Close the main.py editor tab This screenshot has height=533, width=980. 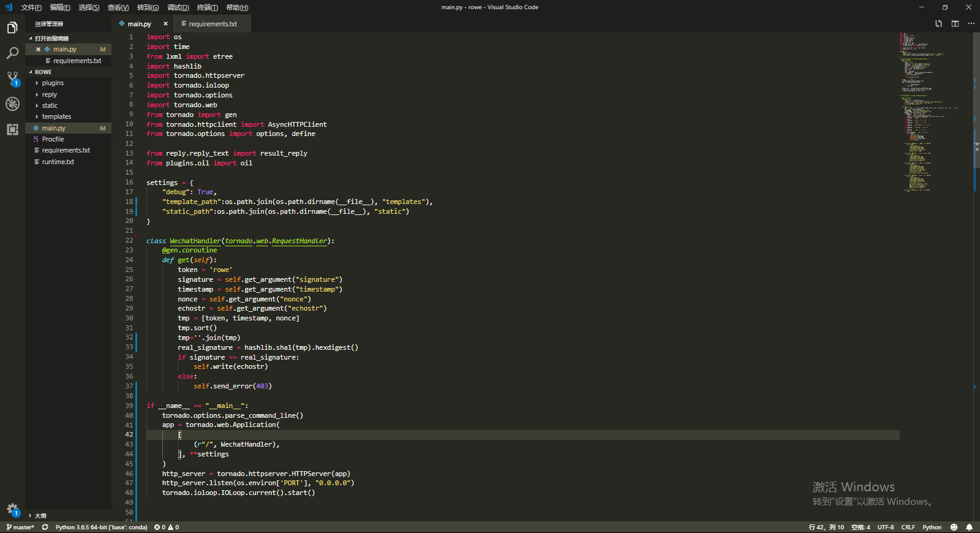click(165, 24)
